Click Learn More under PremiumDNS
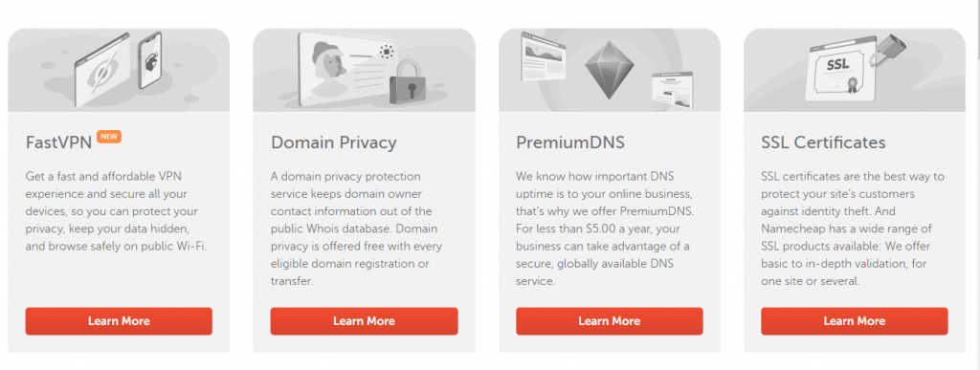 pos(610,320)
